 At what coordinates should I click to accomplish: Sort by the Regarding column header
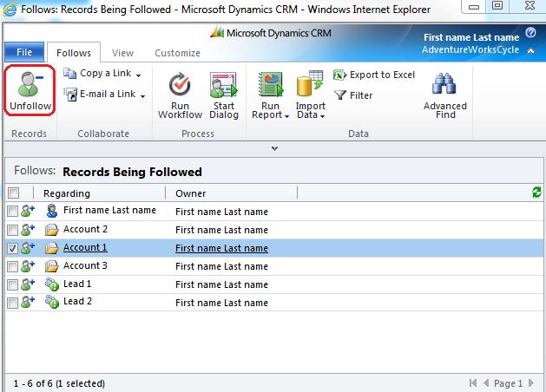pyautogui.click(x=67, y=193)
